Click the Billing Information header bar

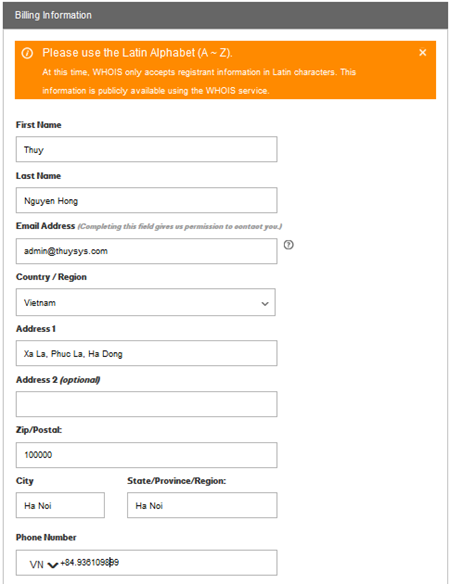point(225,15)
